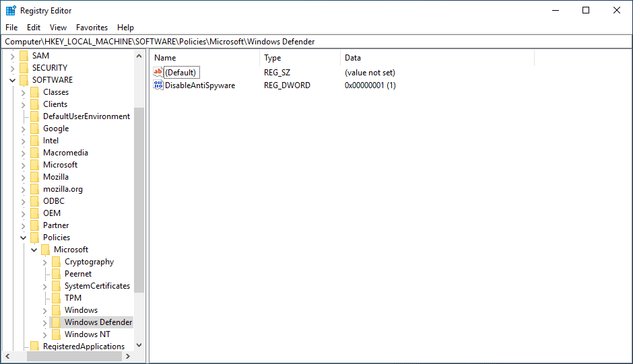This screenshot has height=364, width=633.
Task: Select the SECURITY folder icon
Action: pyautogui.click(x=24, y=68)
